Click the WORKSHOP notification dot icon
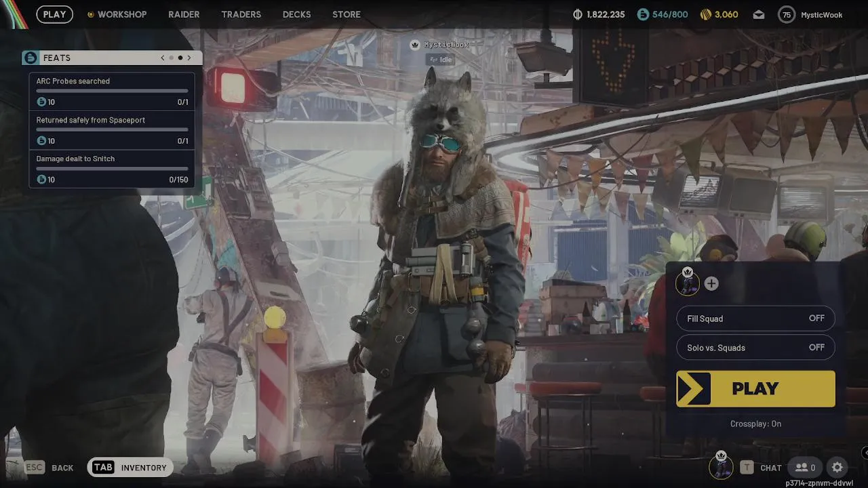 pos(91,14)
